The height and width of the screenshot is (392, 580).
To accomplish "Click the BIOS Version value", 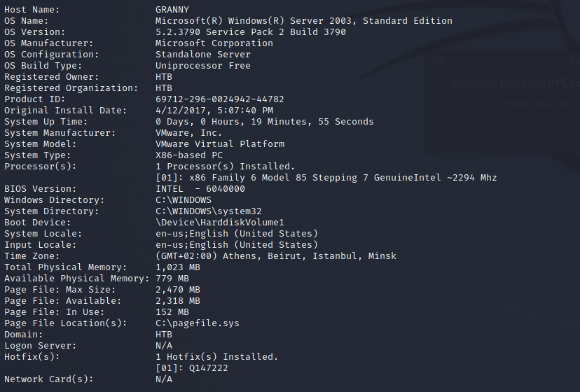I will pyautogui.click(x=200, y=189).
